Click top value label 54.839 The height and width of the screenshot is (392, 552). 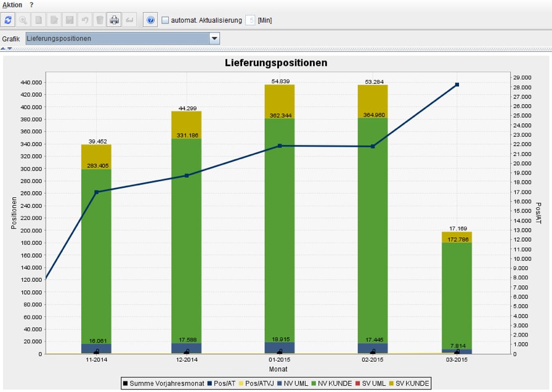(280, 81)
